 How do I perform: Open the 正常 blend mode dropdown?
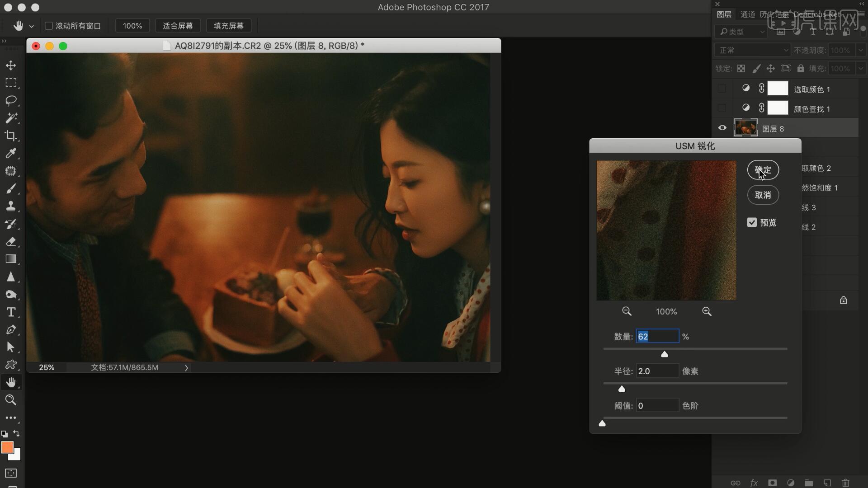[752, 50]
